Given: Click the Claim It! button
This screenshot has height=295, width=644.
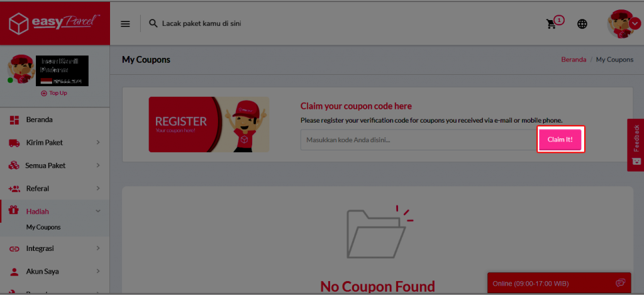Looking at the screenshot, I should (x=560, y=140).
